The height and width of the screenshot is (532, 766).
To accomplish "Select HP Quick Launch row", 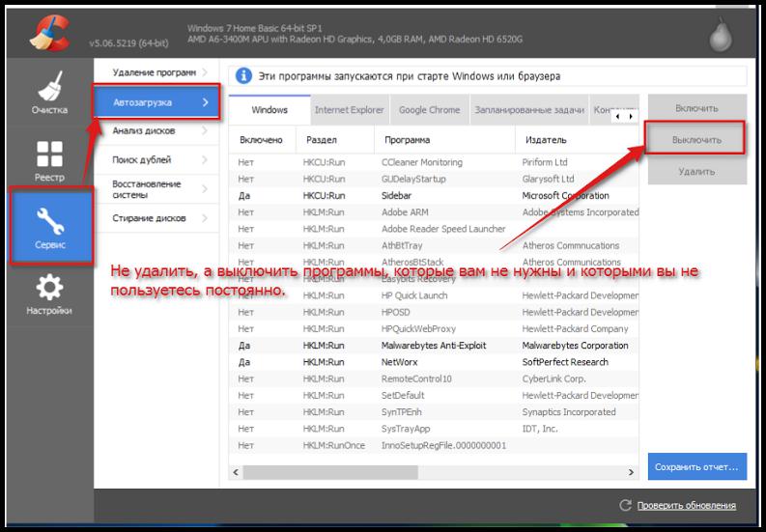I will (434, 295).
